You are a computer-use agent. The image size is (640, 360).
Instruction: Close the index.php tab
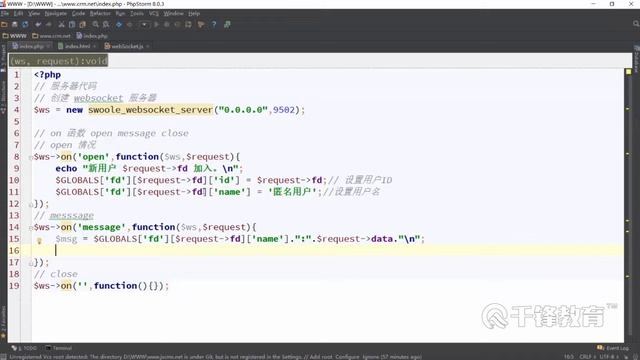click(x=48, y=47)
